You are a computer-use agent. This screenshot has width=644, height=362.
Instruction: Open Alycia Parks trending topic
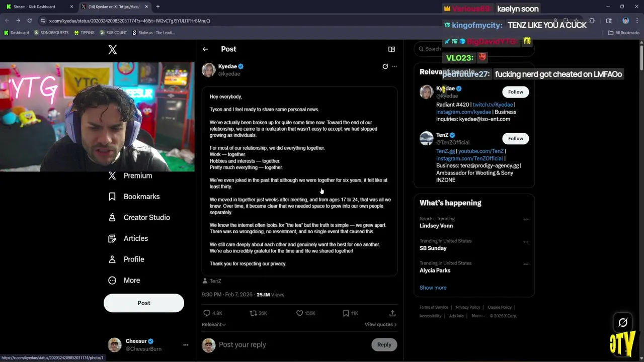click(435, 270)
